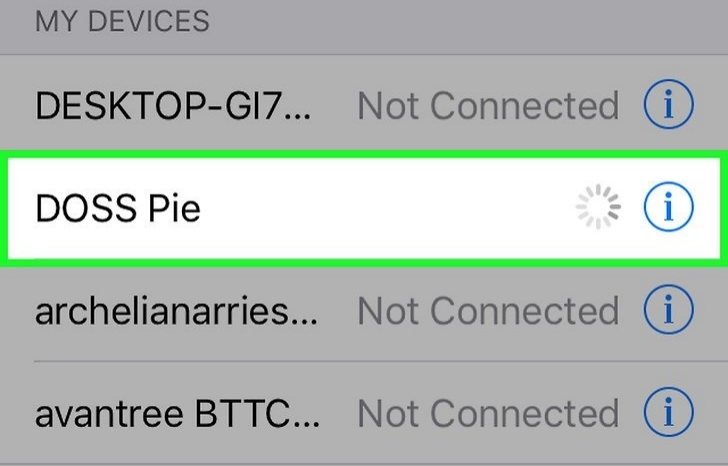View info icon for avantree BTTC
This screenshot has height=466, width=728.
[x=668, y=412]
